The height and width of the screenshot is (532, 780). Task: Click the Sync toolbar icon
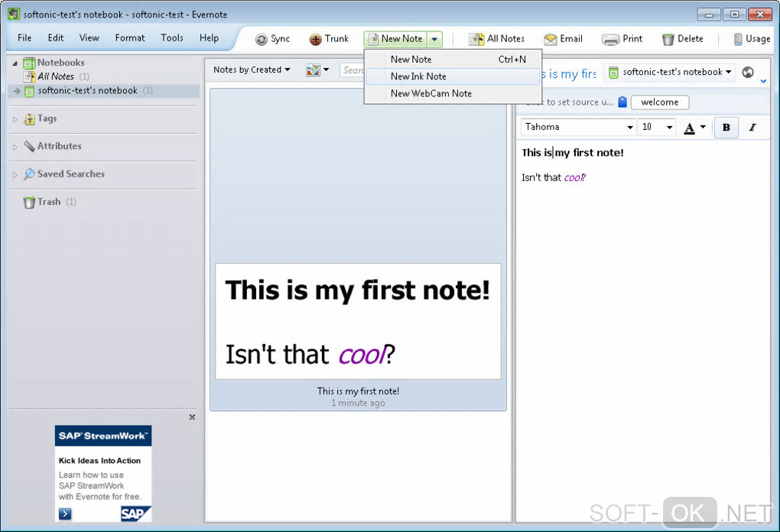click(271, 39)
